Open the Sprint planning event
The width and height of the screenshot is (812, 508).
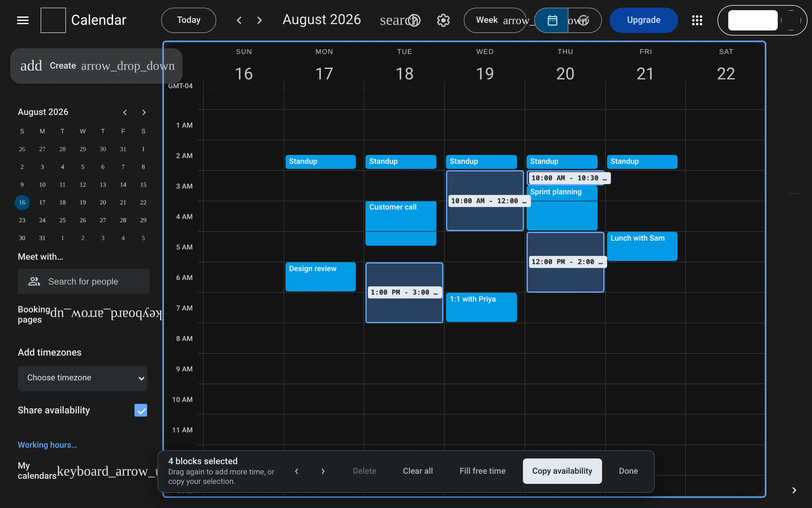point(562,208)
